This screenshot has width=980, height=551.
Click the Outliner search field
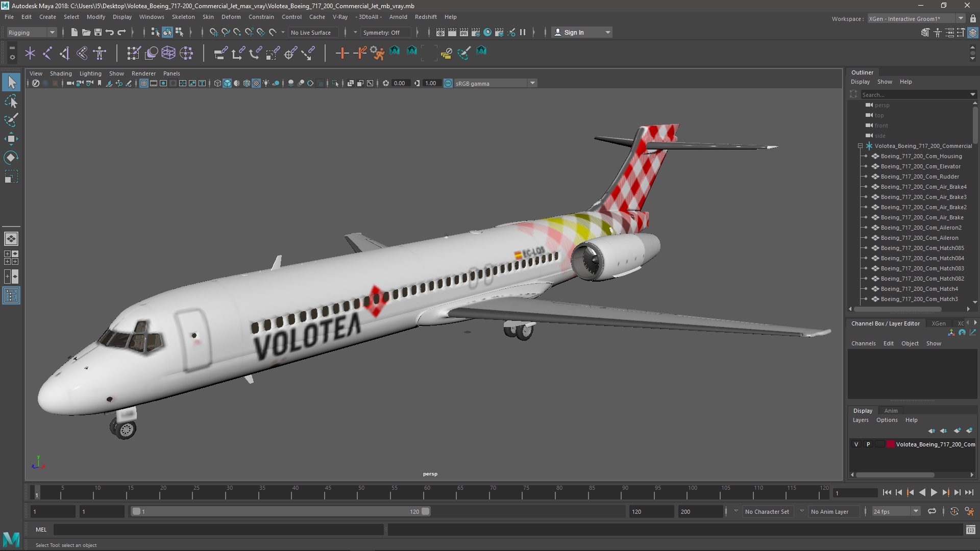(x=918, y=94)
